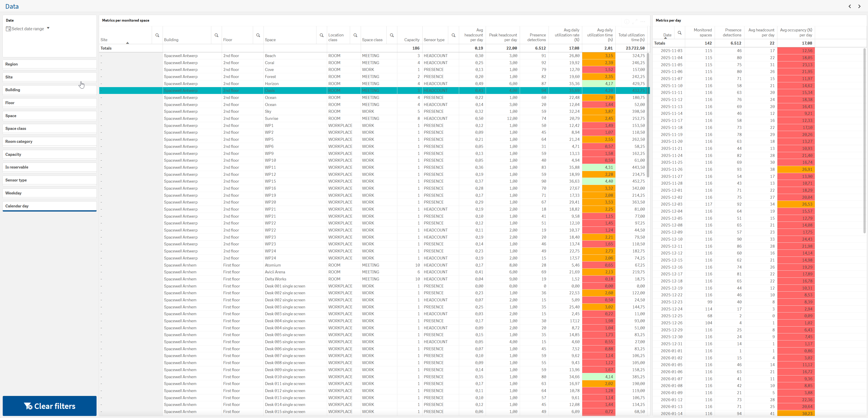Go to next sheet arrow
This screenshot has height=418, width=868.
(859, 6)
